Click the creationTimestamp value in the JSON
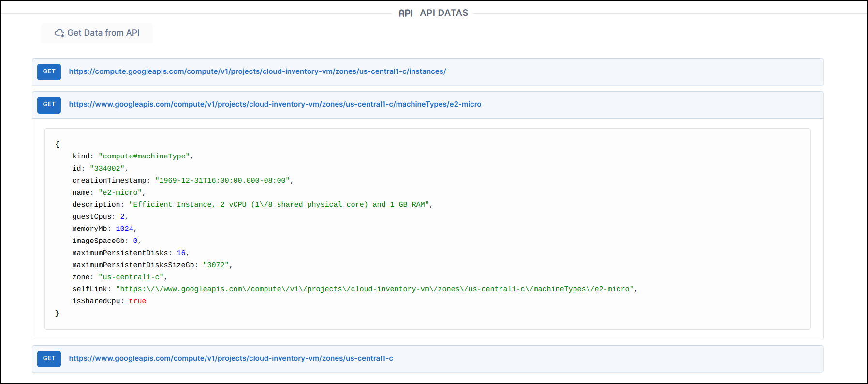The image size is (868, 384). coord(222,180)
